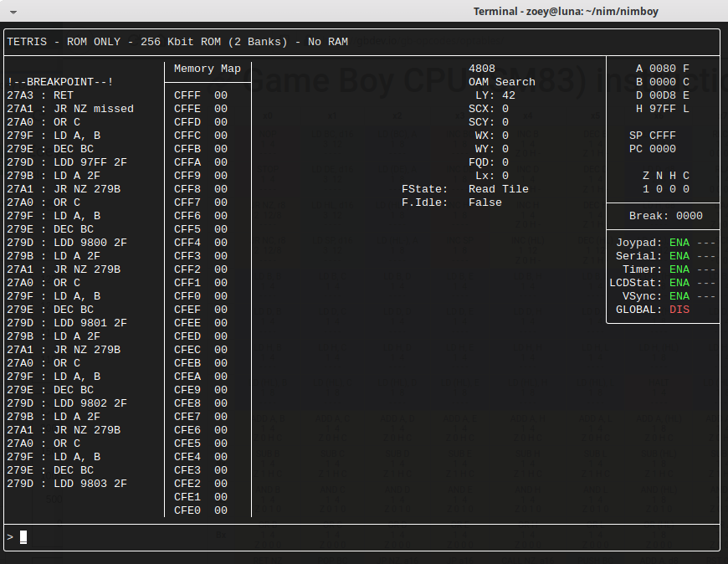
Task: Toggle the VSync interrupt
Action: (x=679, y=296)
